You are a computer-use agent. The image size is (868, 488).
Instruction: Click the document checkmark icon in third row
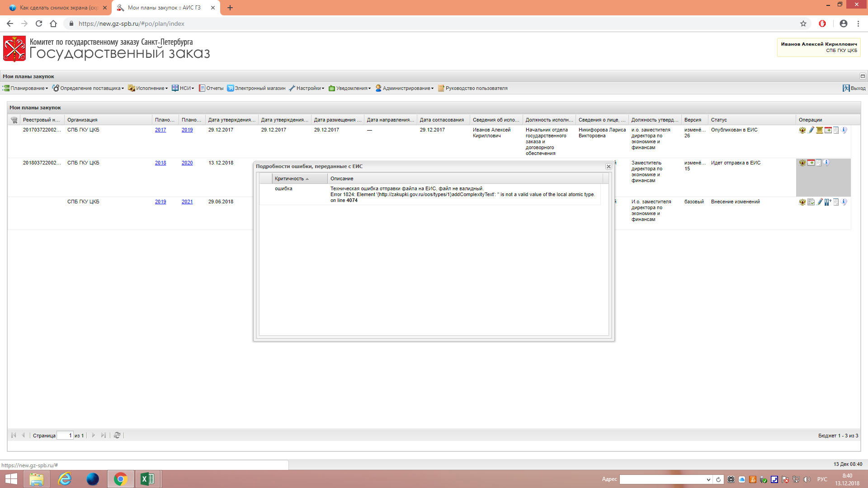811,202
